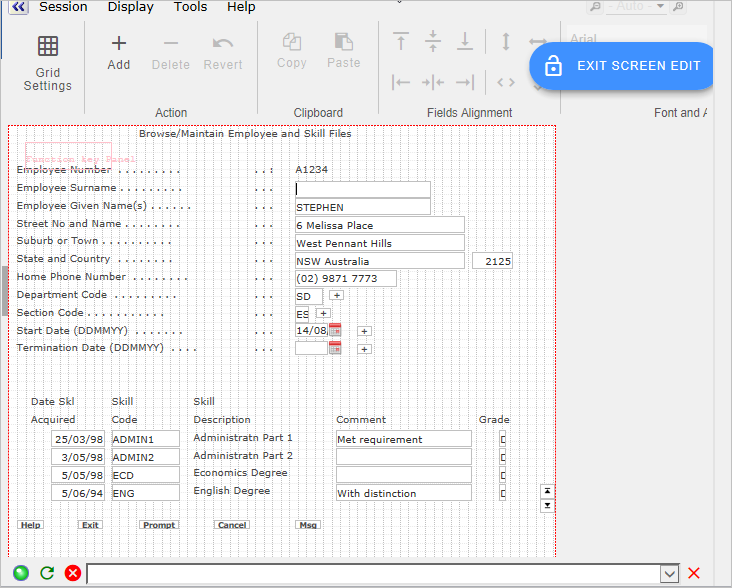Open the Termination Date calendar picker
732x588 pixels.
pyautogui.click(x=335, y=348)
